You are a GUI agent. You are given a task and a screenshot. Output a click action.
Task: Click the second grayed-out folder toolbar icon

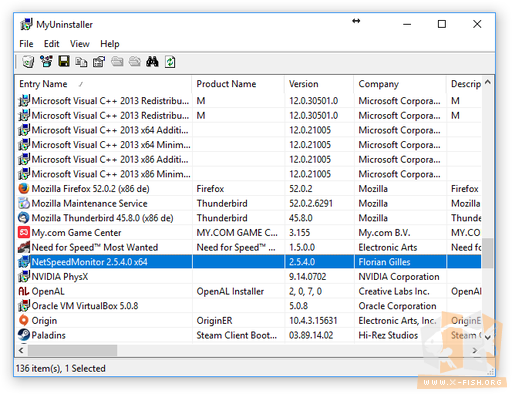click(x=135, y=62)
